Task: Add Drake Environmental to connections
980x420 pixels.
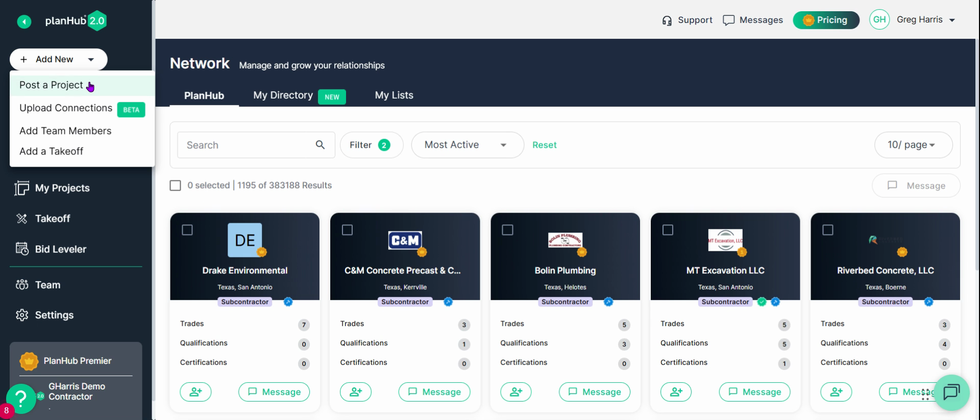Action: (x=195, y=392)
